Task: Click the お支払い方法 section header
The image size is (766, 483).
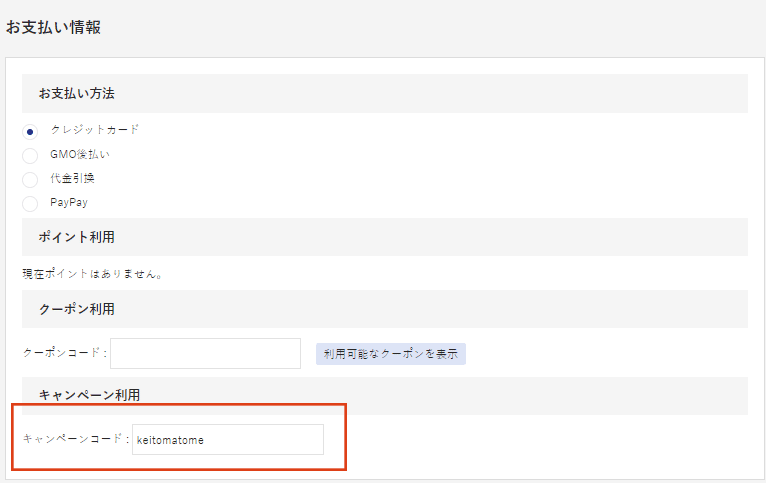Action: coord(76,93)
